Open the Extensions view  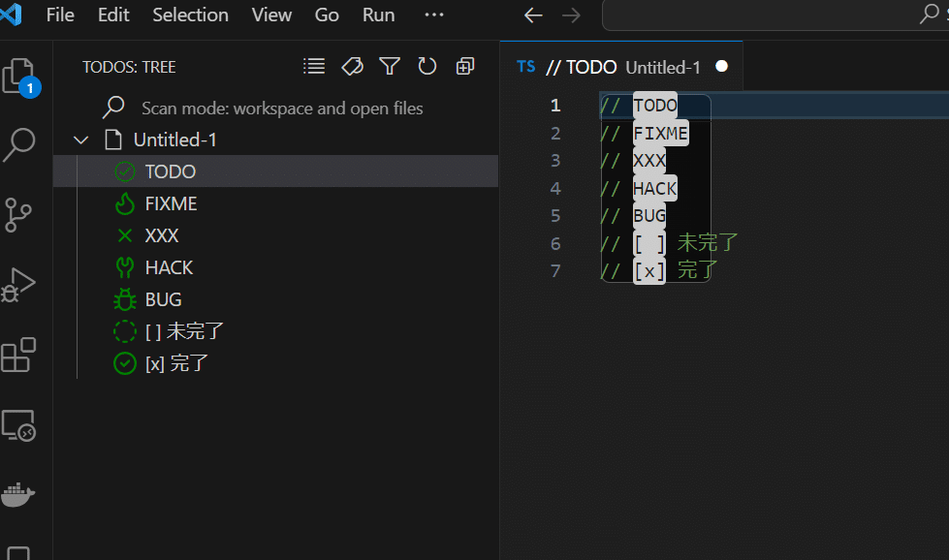(x=18, y=355)
